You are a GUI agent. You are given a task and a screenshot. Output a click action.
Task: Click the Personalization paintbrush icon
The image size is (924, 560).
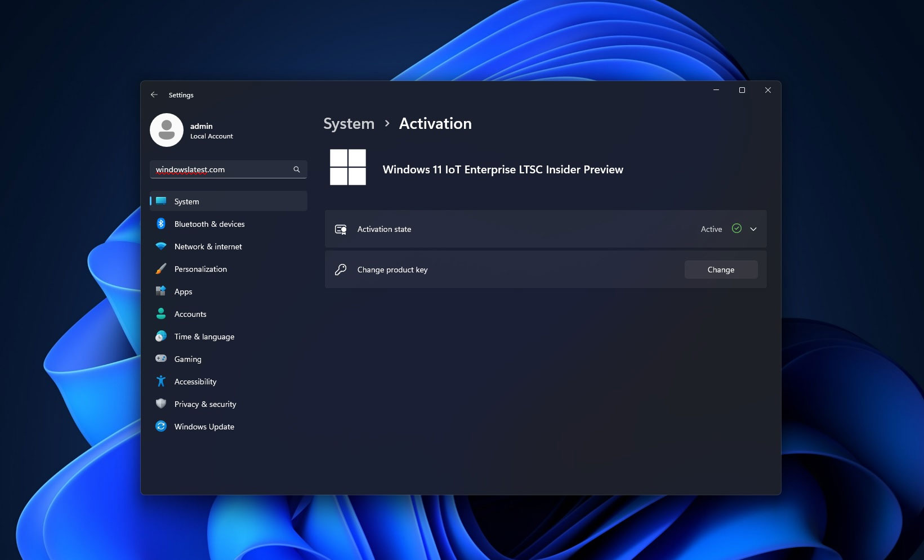point(161,268)
